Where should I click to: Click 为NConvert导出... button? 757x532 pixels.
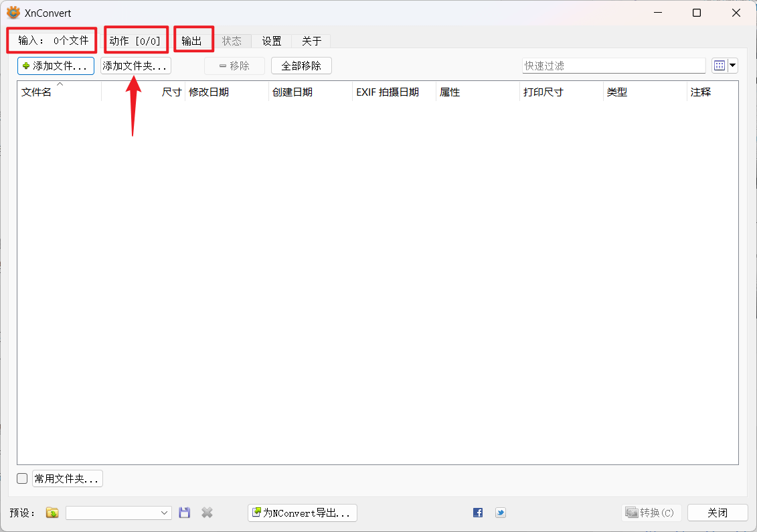pyautogui.click(x=303, y=513)
